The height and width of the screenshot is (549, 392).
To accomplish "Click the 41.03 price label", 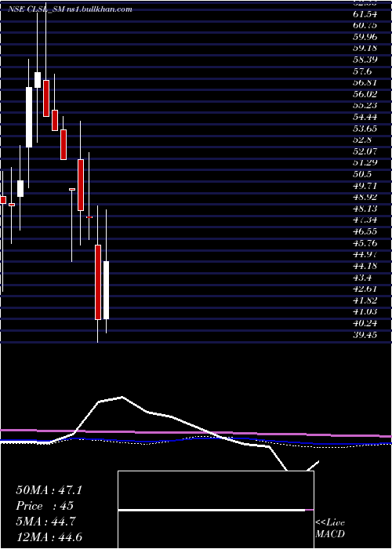I will (365, 311).
